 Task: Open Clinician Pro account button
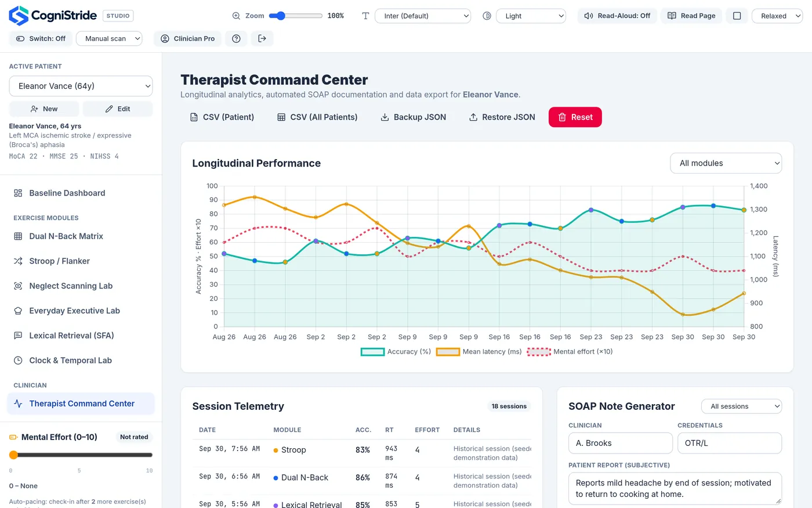(x=187, y=38)
